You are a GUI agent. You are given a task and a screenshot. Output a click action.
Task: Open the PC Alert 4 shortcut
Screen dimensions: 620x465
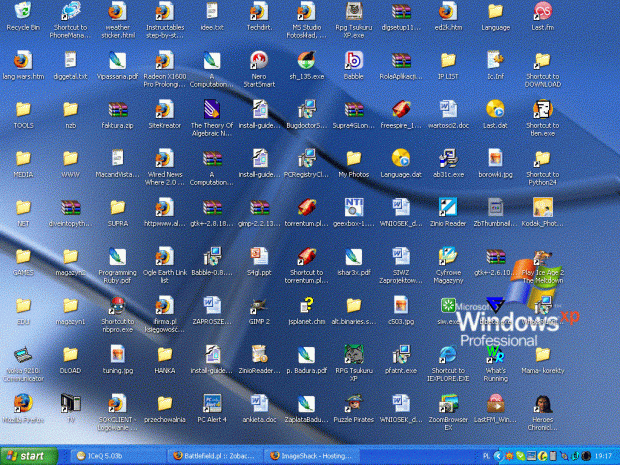(x=211, y=402)
